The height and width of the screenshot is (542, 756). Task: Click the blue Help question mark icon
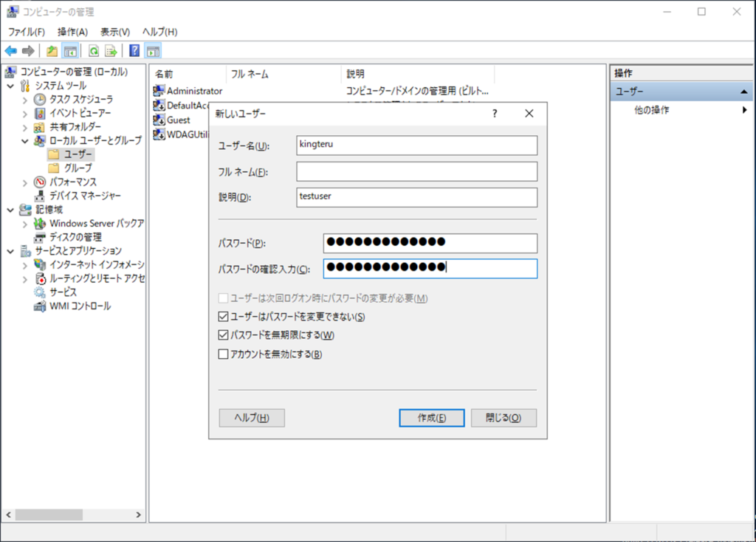(134, 51)
